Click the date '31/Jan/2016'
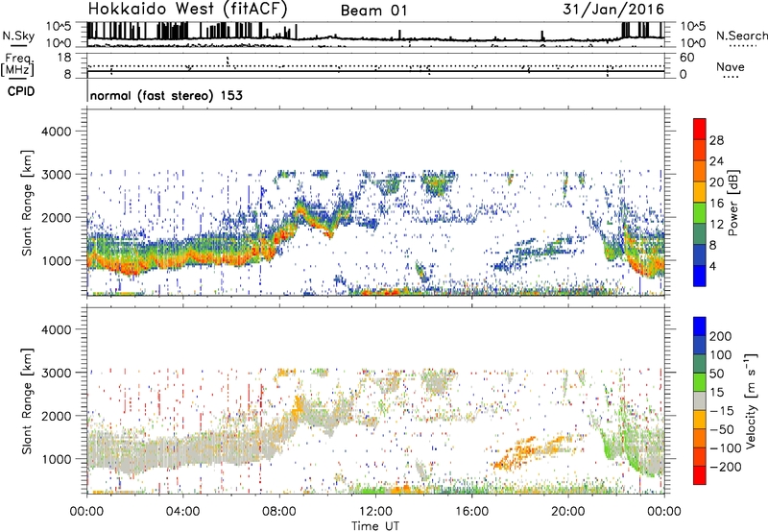Viewport: 768px width, 532px height. (x=613, y=10)
